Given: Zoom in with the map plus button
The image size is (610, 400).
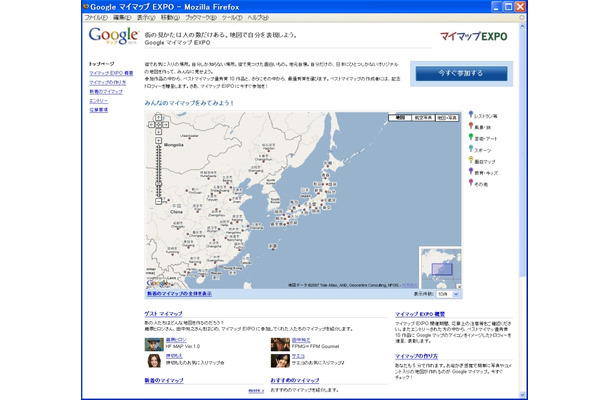Looking at the screenshot, I should (158, 140).
